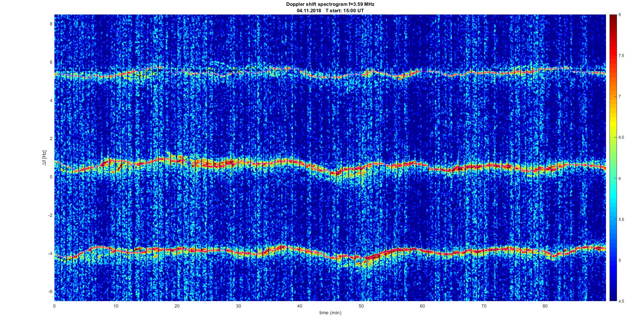Click the 20 tick on the time axis

click(x=177, y=306)
